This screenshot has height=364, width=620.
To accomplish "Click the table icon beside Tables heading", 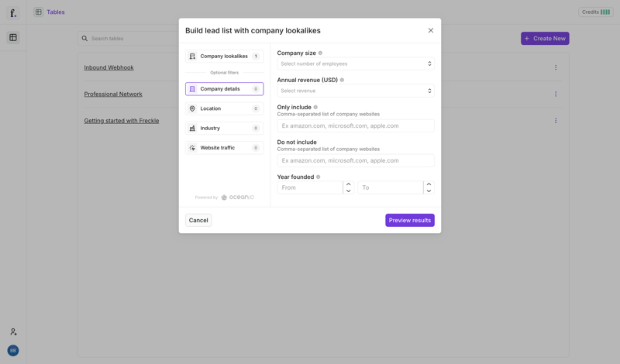I will click(38, 12).
